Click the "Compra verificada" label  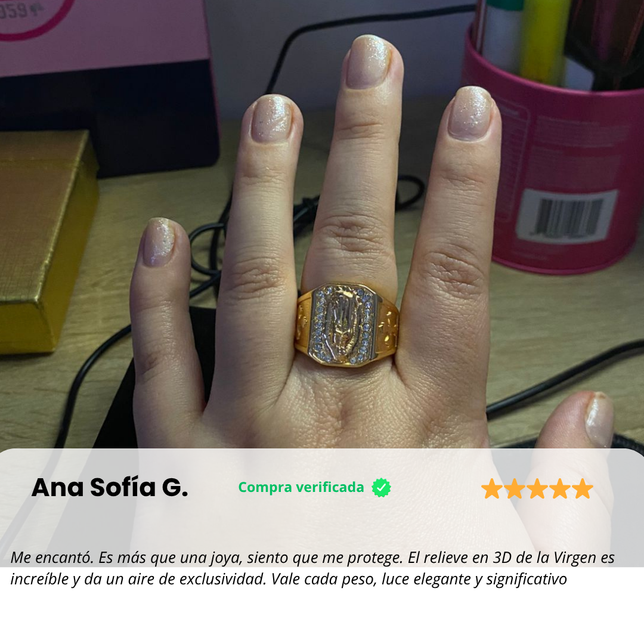click(x=301, y=487)
